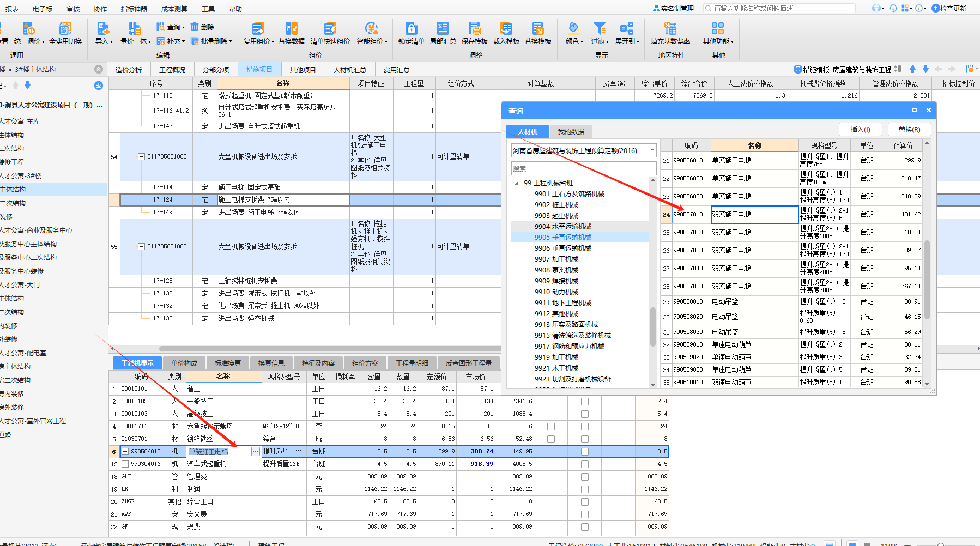Viewport: 980px width, 546px height.
Task: Tick the first checkbox in the 六角螺栓带螺母 row
Action: coord(551,427)
